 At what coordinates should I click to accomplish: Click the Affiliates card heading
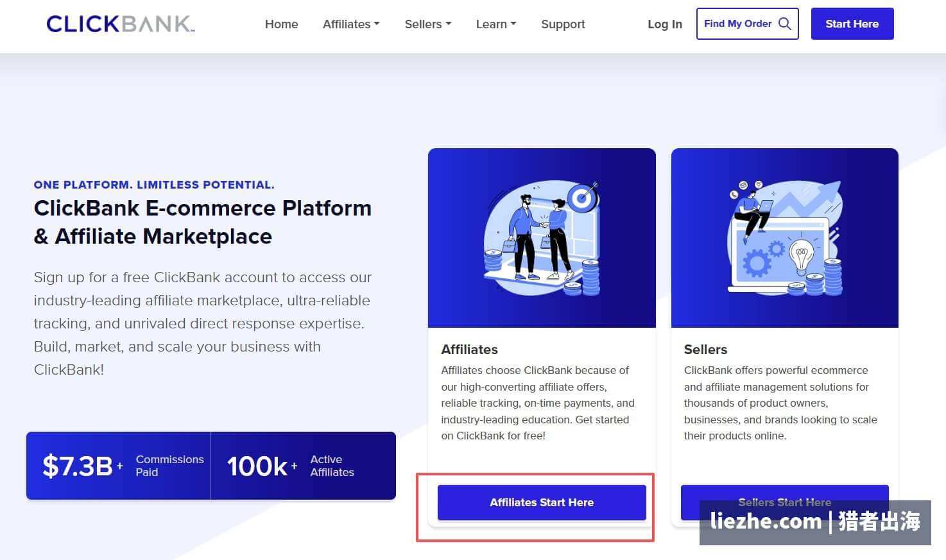pyautogui.click(x=469, y=350)
